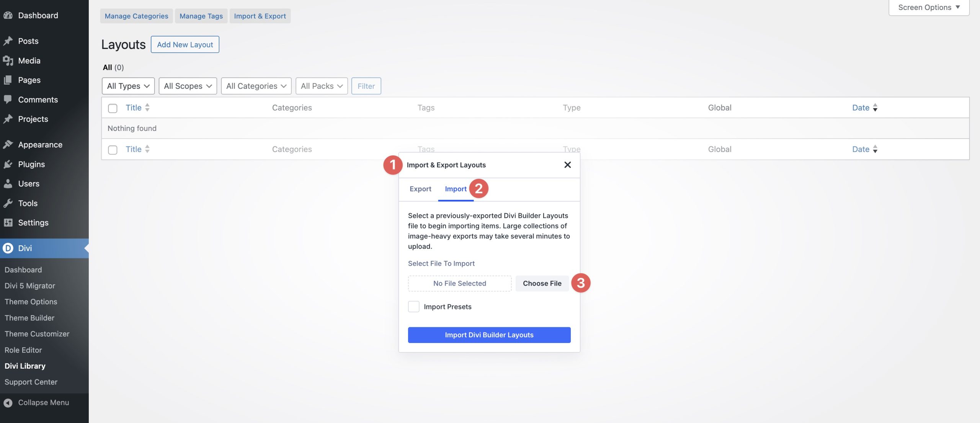Click the Comments speech bubble icon
The width and height of the screenshot is (980, 423).
[x=8, y=100]
